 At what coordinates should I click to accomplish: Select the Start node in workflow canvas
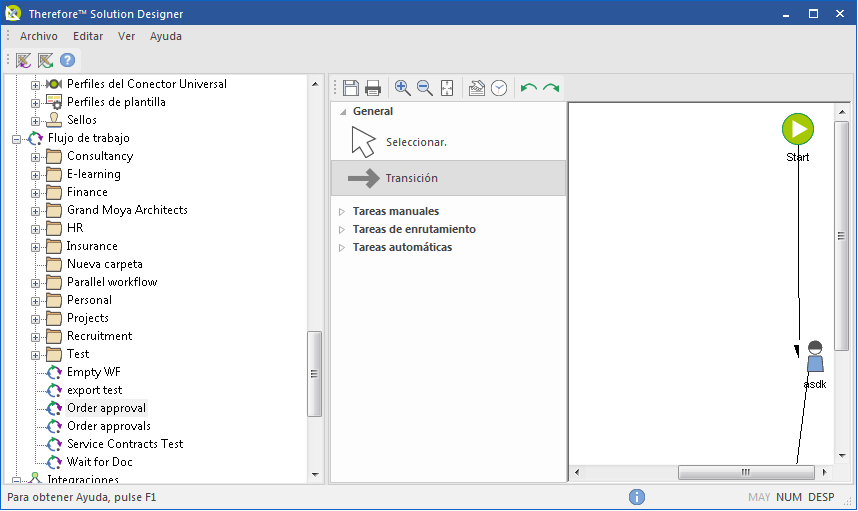click(798, 129)
